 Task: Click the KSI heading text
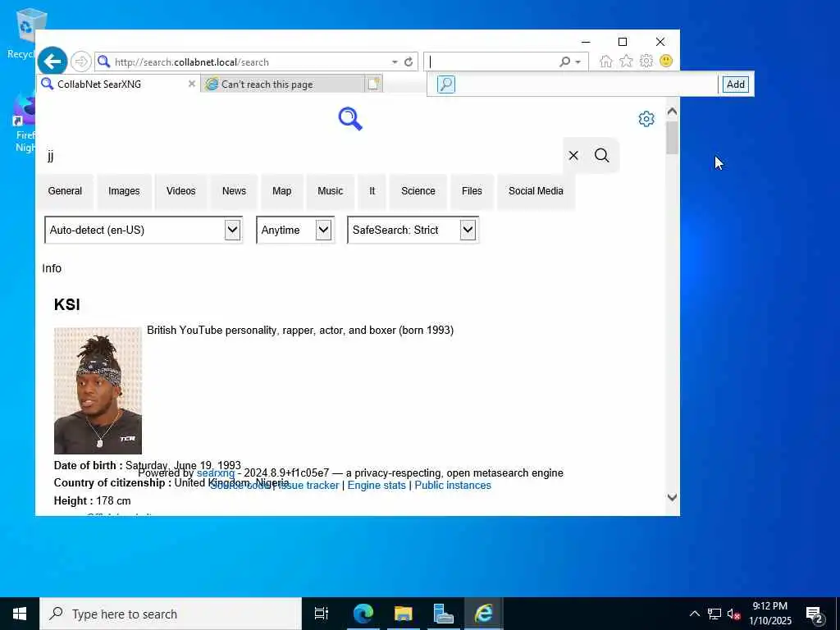(67, 305)
